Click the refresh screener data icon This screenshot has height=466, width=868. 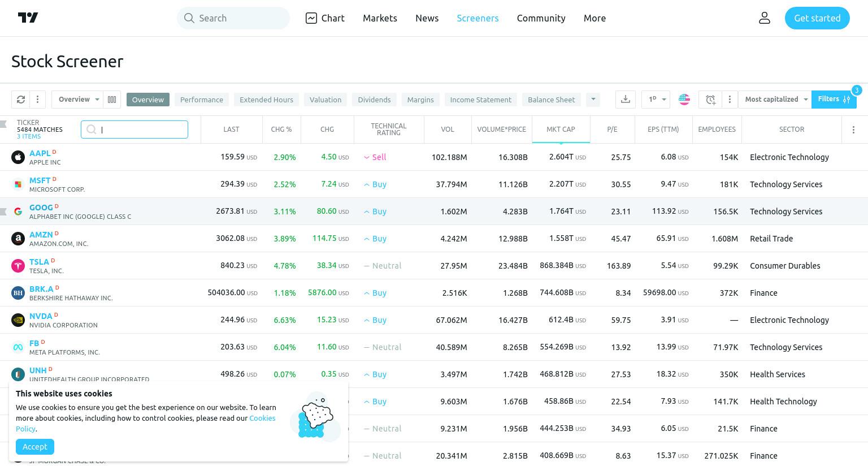pos(21,100)
